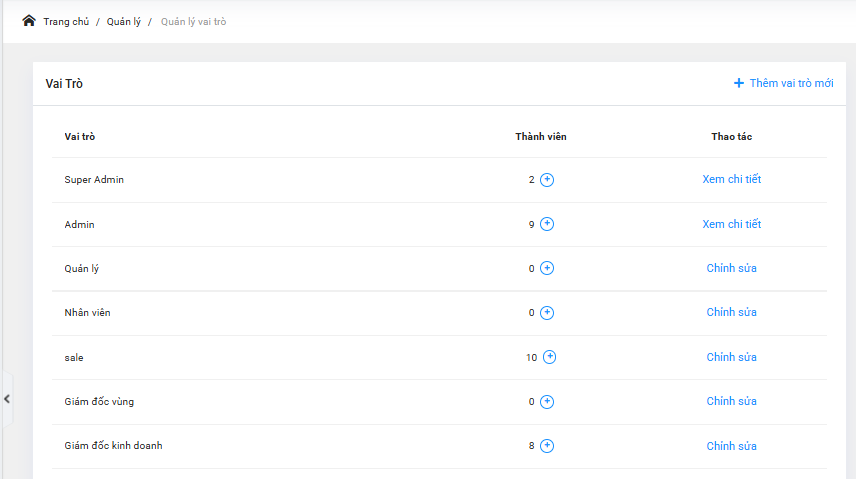Edit the sale role
This screenshot has height=479, width=856.
click(x=731, y=357)
